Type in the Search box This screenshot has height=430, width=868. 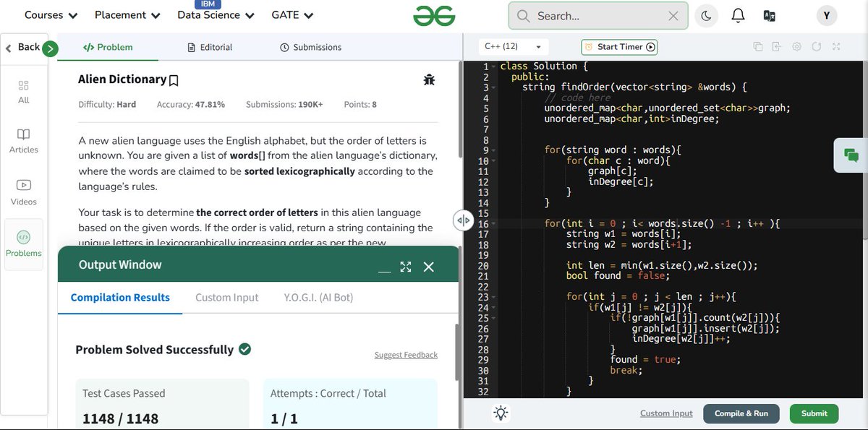[x=598, y=15]
